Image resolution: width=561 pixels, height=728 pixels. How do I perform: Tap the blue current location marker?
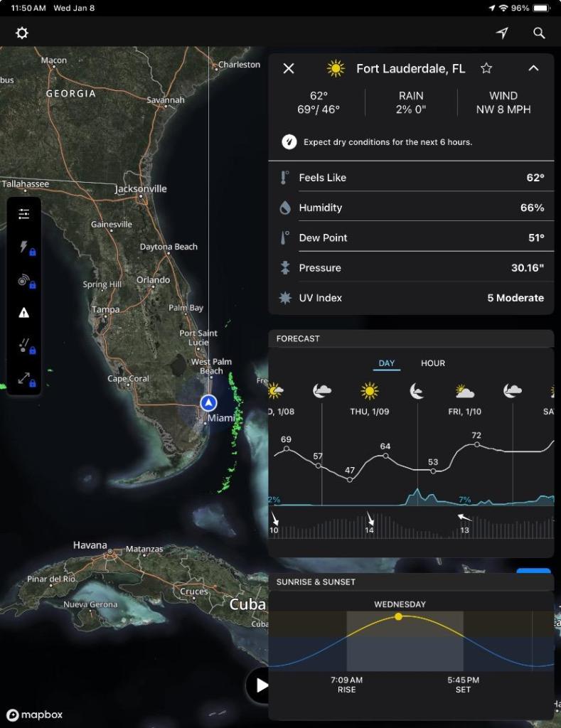pos(208,403)
